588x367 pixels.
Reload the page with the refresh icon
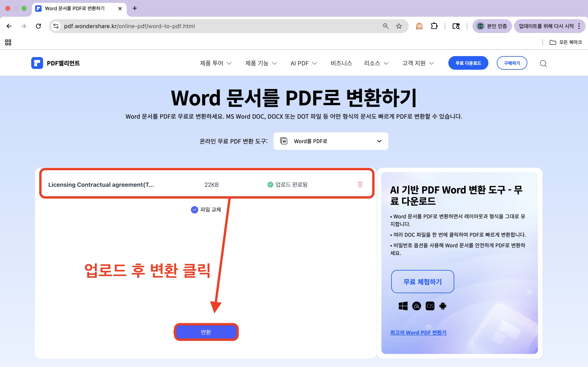tap(38, 26)
